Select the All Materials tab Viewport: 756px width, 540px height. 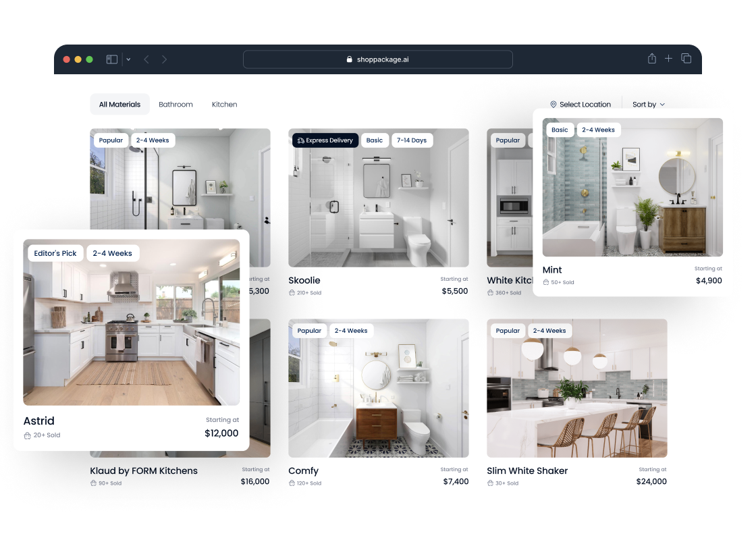pyautogui.click(x=119, y=105)
